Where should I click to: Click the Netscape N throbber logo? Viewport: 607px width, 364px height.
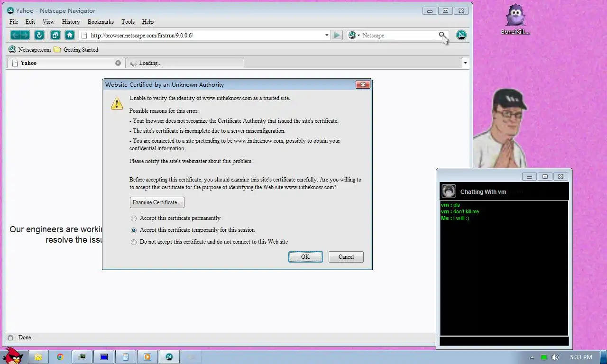tap(461, 35)
